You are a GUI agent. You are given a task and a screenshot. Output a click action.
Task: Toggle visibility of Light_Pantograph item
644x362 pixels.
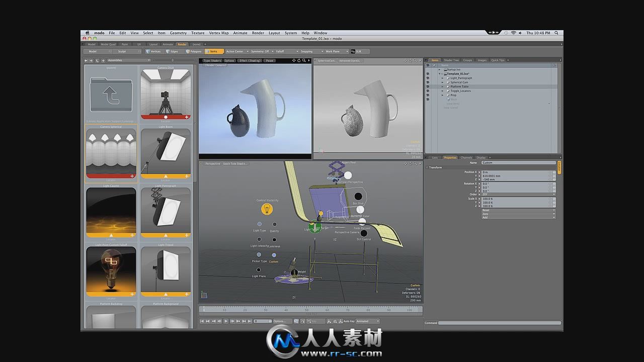pyautogui.click(x=428, y=78)
